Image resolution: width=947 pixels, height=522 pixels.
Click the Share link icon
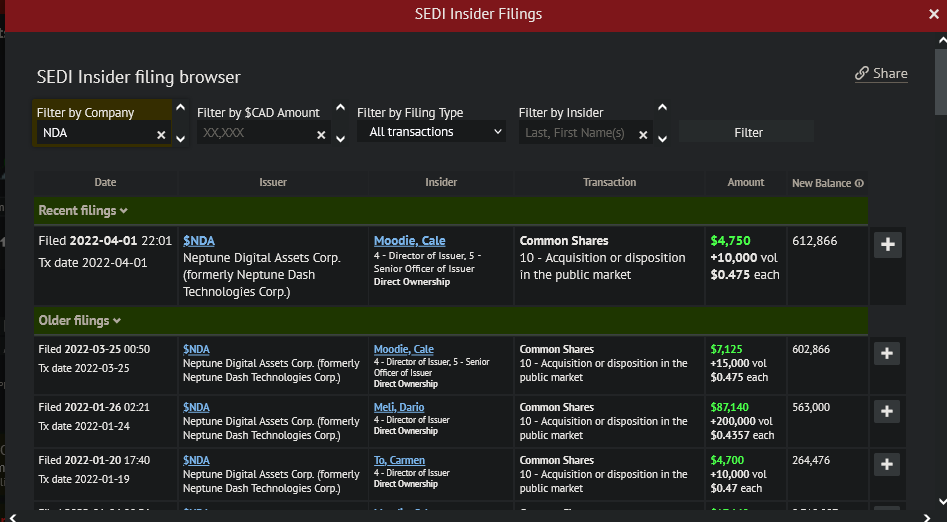[862, 74]
